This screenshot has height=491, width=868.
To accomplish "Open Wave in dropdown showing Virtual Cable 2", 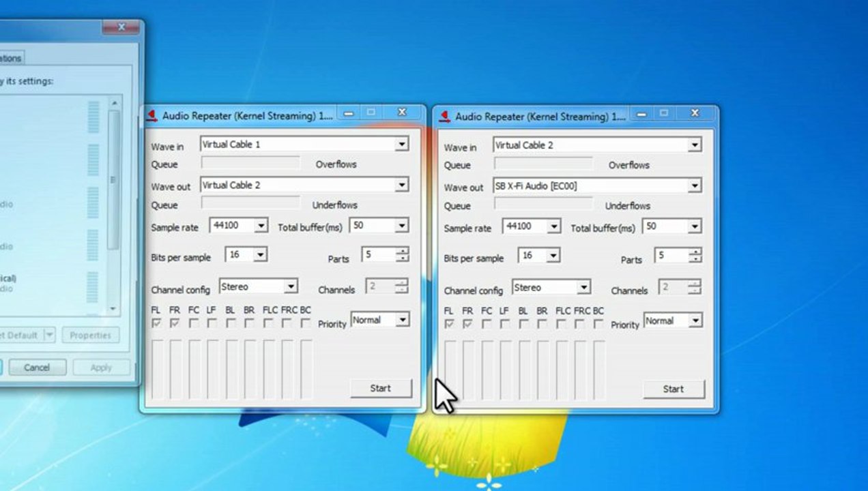I will 597,145.
